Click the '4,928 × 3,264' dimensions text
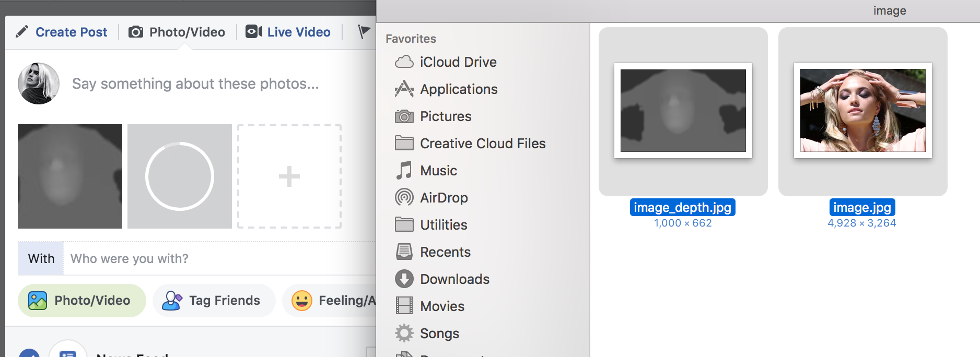This screenshot has width=980, height=357. (862, 223)
